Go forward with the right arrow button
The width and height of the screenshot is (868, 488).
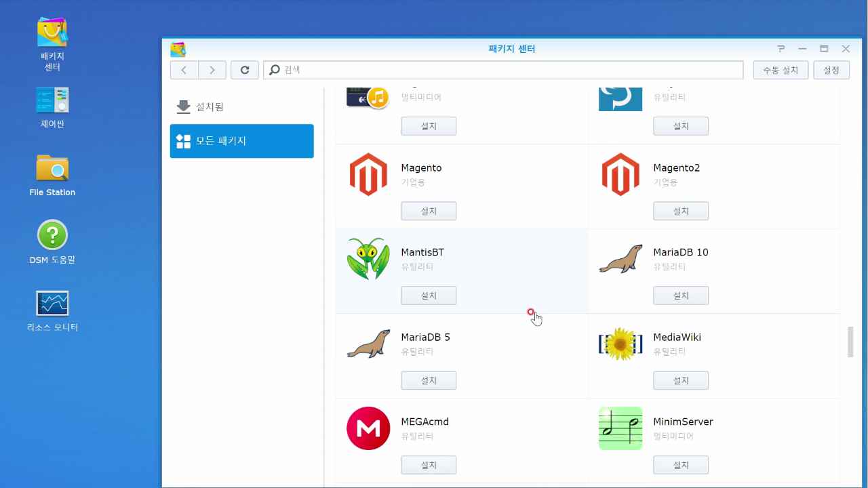pyautogui.click(x=212, y=70)
